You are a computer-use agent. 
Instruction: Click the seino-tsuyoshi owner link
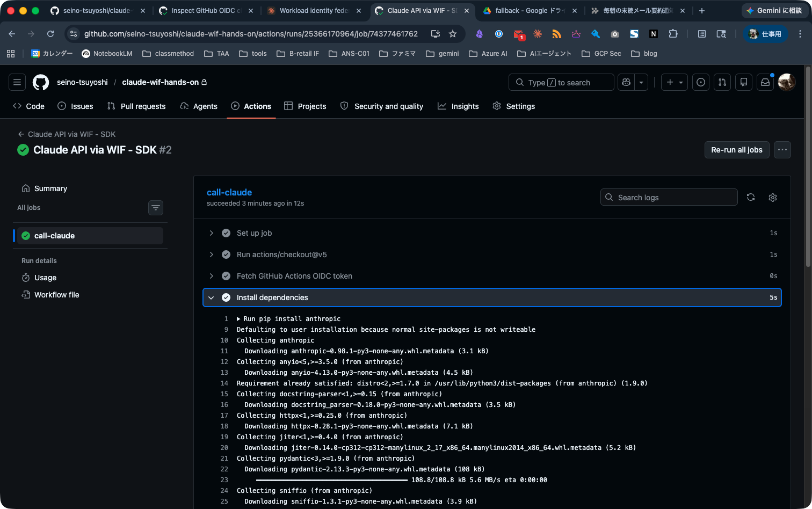pos(82,82)
